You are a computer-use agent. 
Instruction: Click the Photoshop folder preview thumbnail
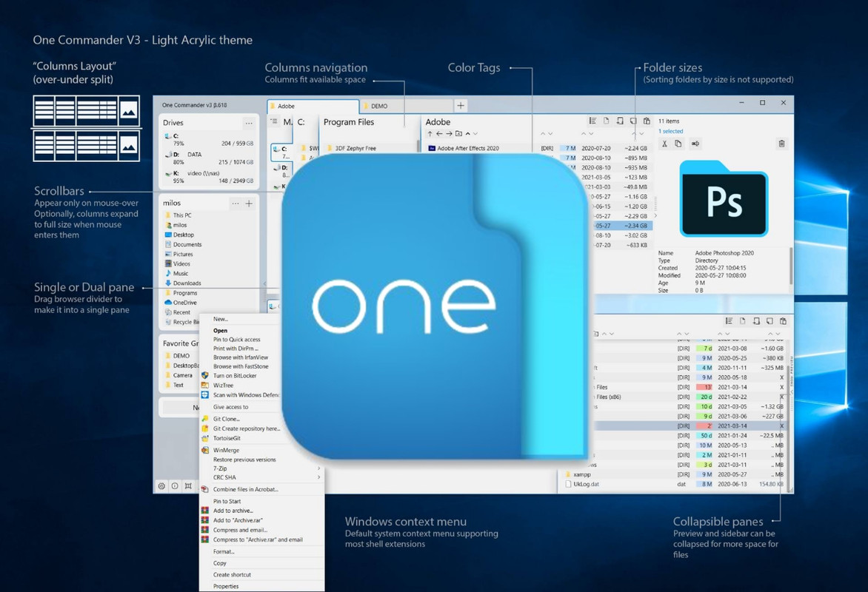[x=724, y=199]
